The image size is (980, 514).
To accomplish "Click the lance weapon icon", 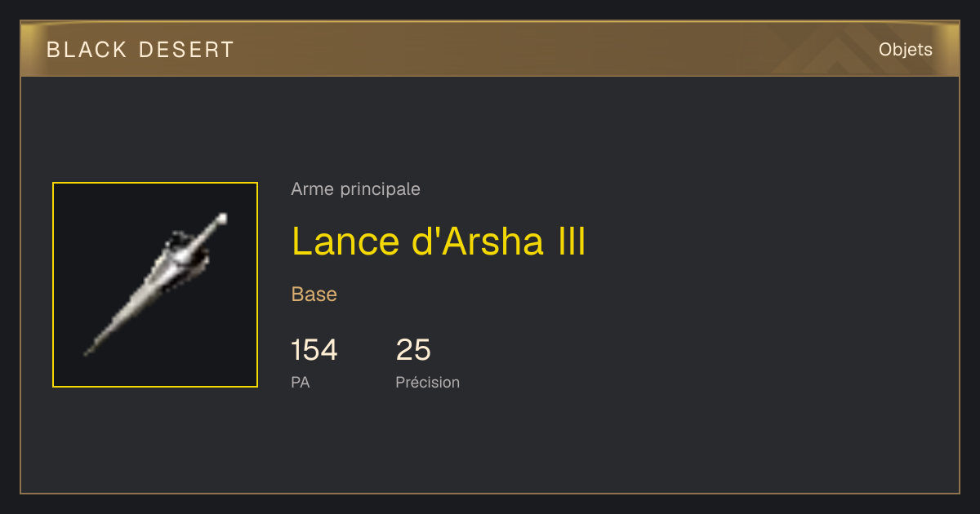I will [155, 285].
